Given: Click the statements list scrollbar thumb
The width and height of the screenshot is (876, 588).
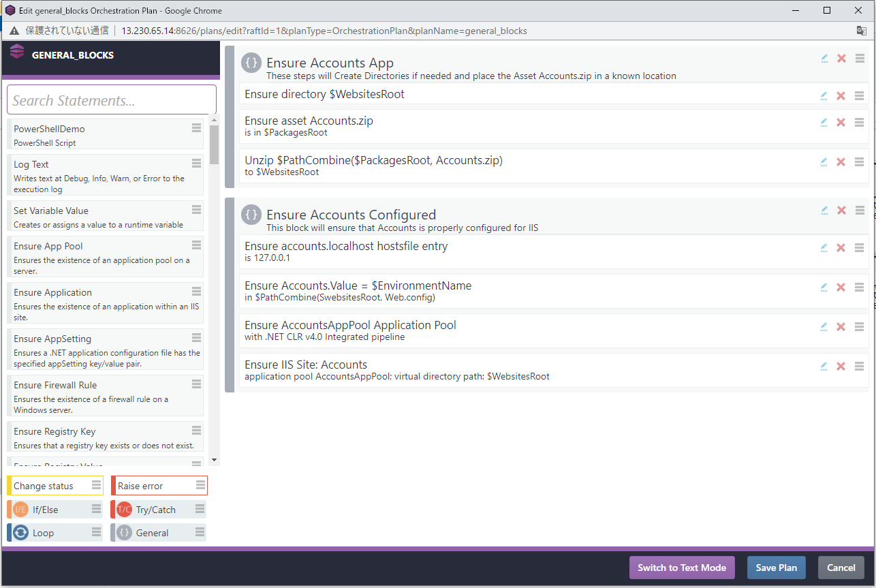Looking at the screenshot, I should (214, 144).
